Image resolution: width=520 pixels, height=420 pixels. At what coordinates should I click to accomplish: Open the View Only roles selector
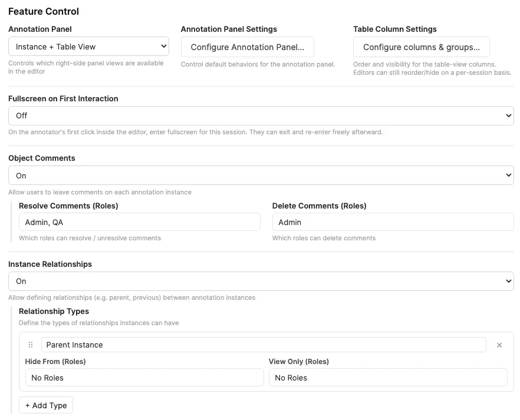(x=388, y=377)
